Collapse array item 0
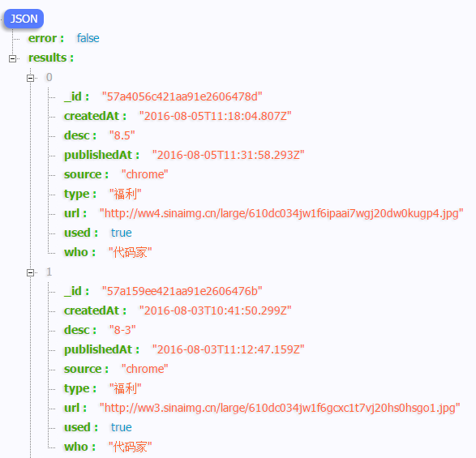 coord(30,78)
